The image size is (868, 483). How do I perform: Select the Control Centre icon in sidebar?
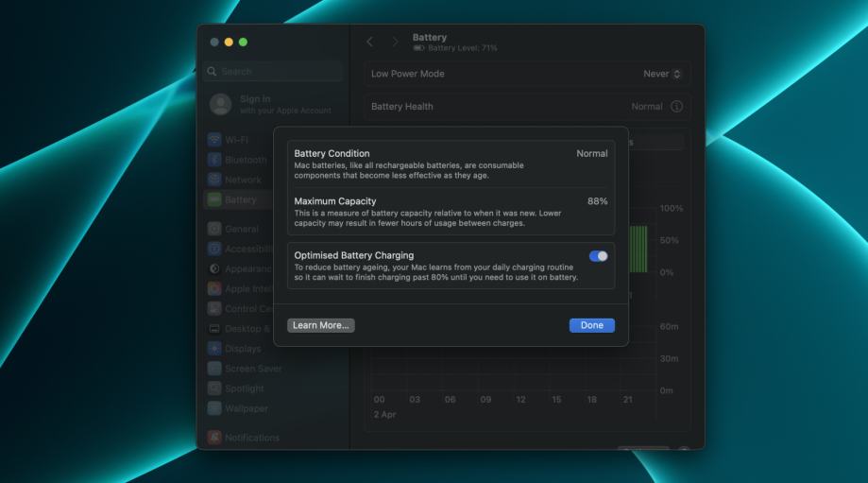click(214, 308)
